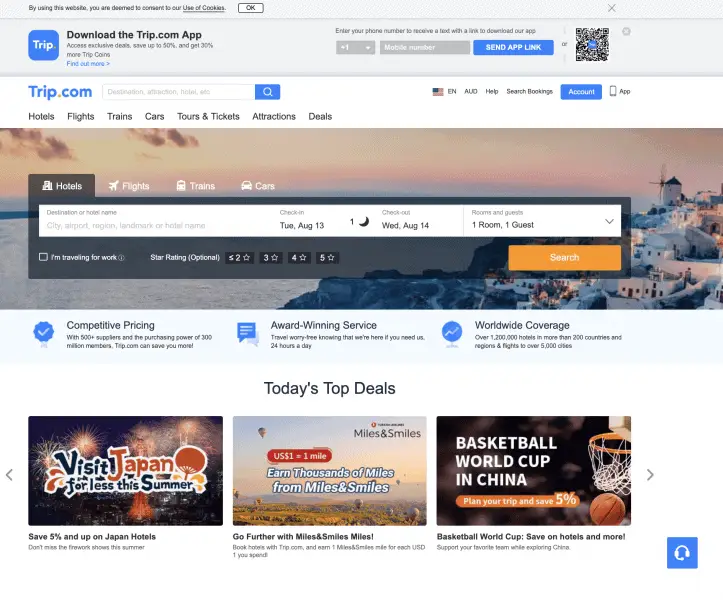723x600 pixels.
Task: Focus the header destination search field
Action: point(179,92)
